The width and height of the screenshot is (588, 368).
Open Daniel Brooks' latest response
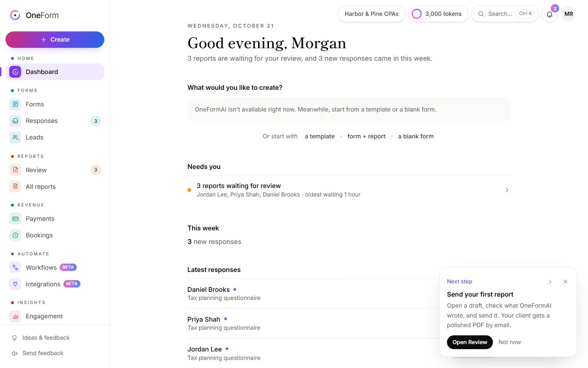(313, 294)
